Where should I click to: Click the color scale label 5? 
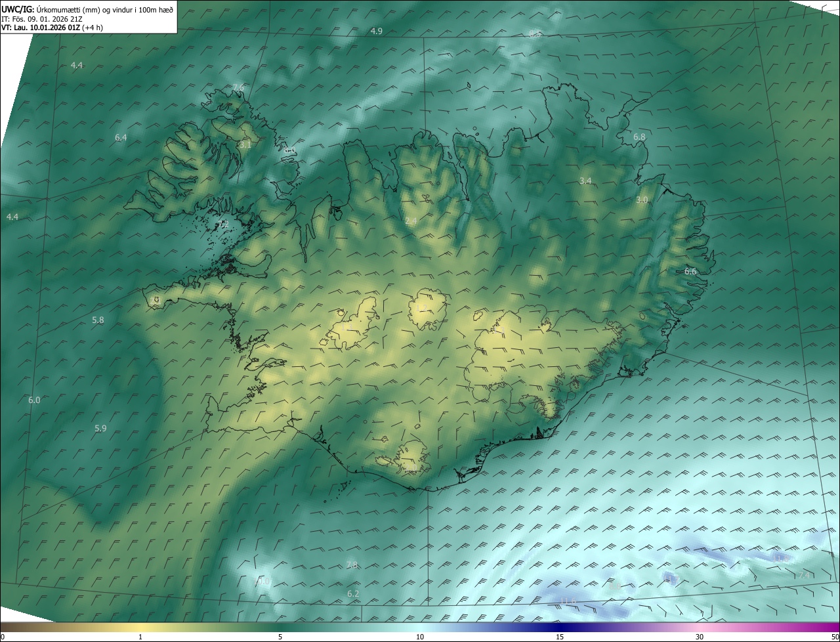pos(280,637)
